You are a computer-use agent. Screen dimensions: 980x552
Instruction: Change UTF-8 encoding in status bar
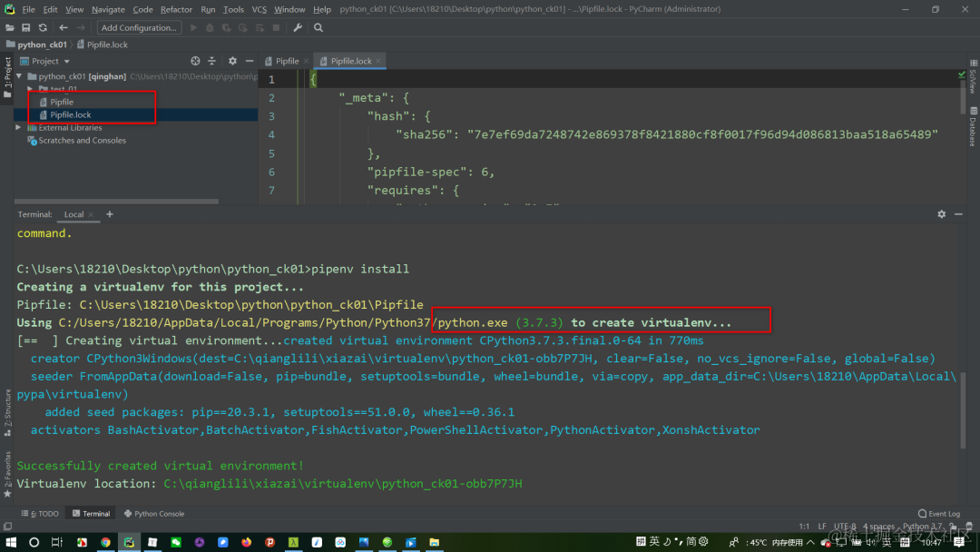point(845,527)
